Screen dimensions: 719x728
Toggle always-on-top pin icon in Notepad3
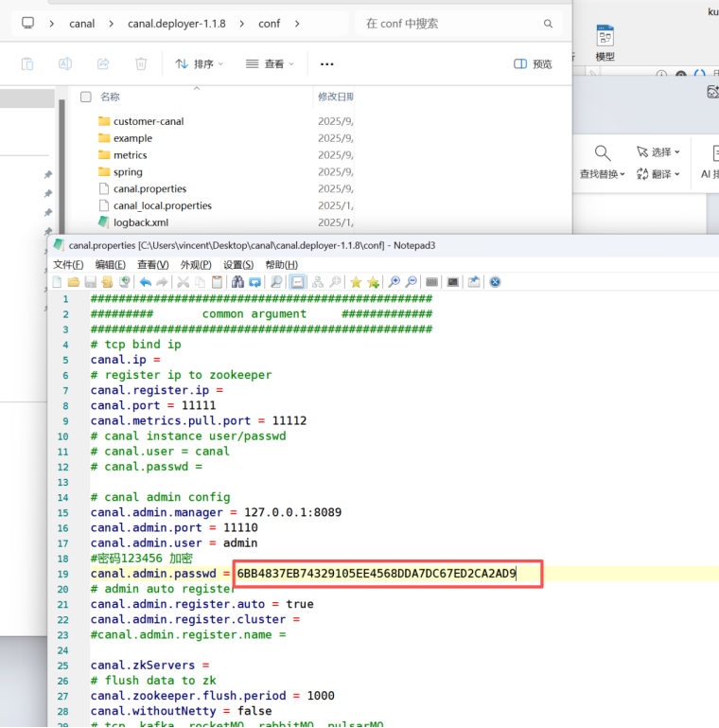474,282
